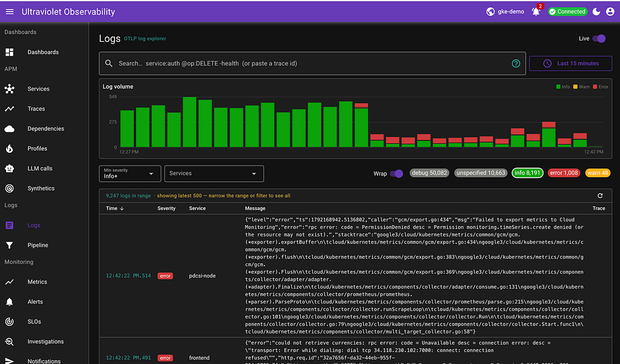Open the 12:42:22 PM.514 timestamp log entry
The width and height of the screenshot is (620, 364).
(129, 276)
